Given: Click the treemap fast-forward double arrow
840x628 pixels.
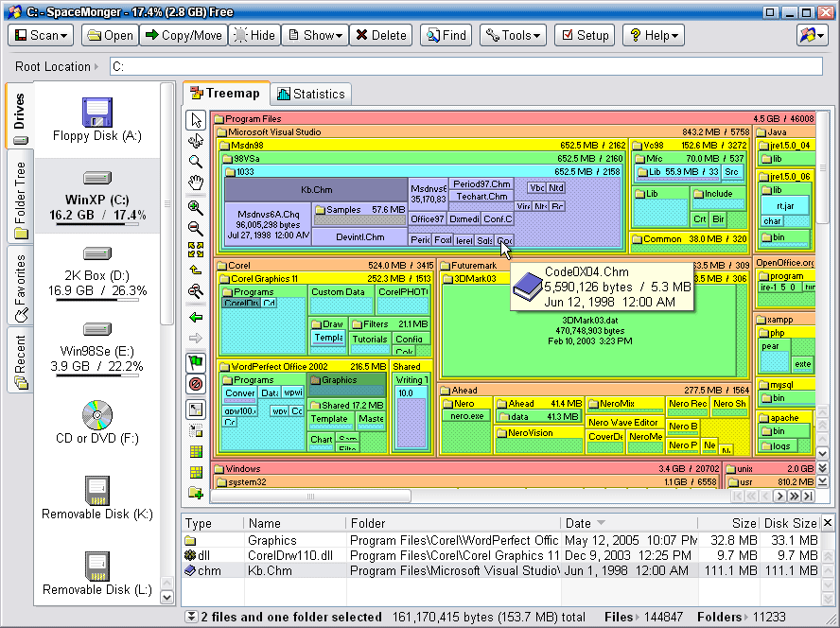Looking at the screenshot, I should coord(795,497).
